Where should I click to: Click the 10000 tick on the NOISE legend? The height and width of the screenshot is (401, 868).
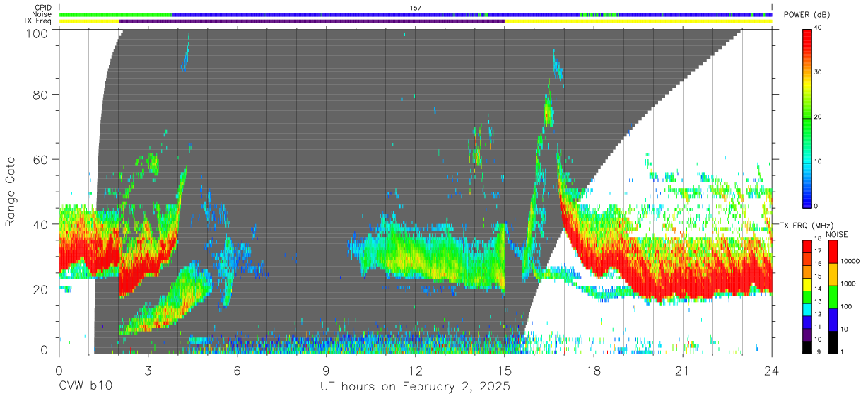[x=850, y=261]
